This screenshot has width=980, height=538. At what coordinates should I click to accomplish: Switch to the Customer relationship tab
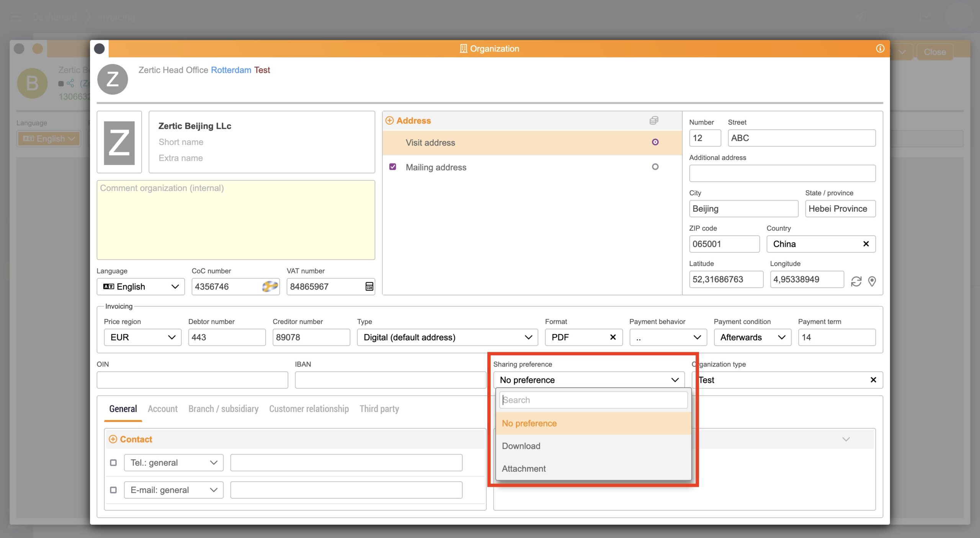tap(309, 409)
